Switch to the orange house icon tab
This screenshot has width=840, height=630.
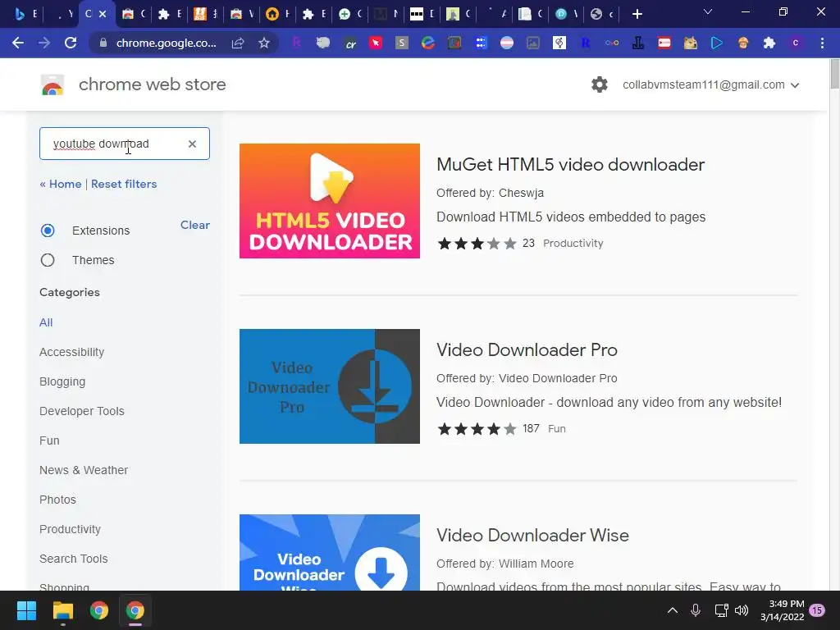click(279, 14)
